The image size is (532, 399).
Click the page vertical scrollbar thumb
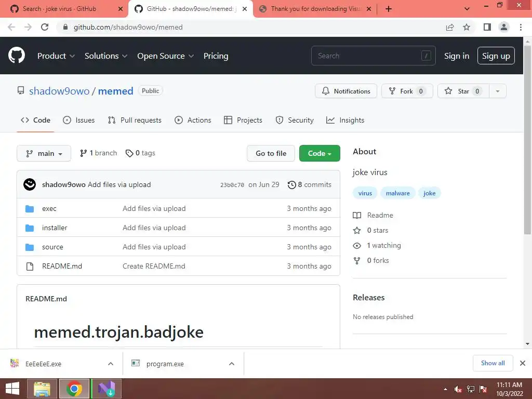click(527, 139)
